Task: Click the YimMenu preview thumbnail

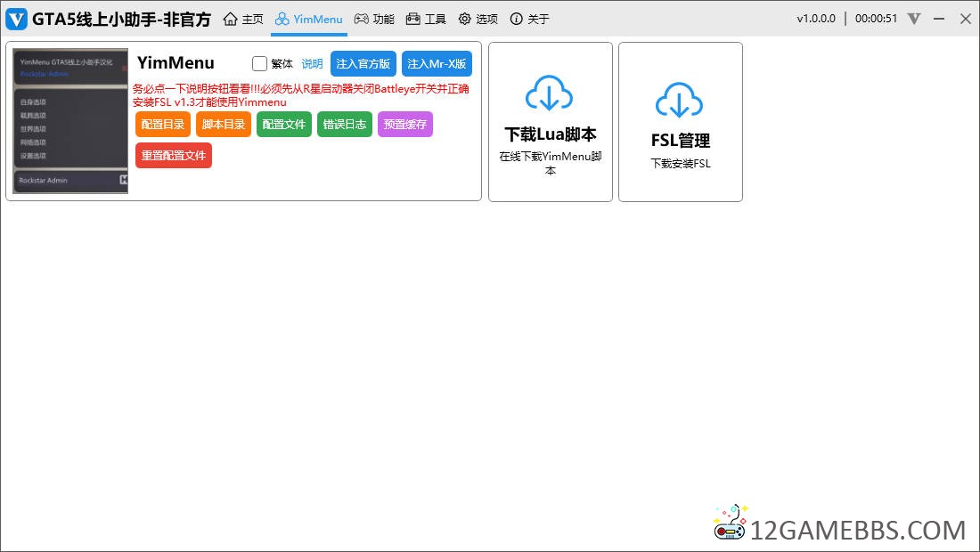Action: (x=70, y=121)
